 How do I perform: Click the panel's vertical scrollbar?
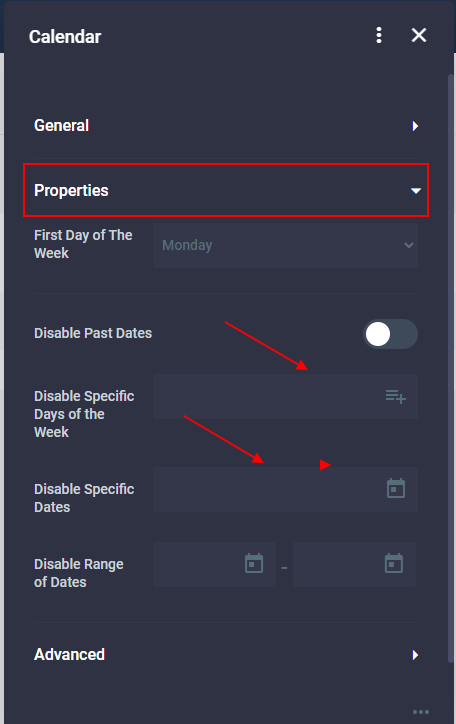[450, 368]
